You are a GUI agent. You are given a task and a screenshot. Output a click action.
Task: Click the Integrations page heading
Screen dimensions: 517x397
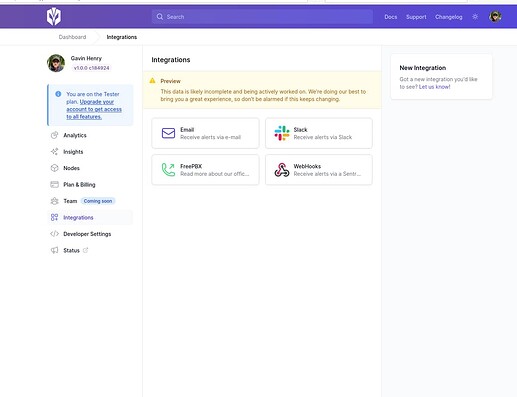coord(171,60)
